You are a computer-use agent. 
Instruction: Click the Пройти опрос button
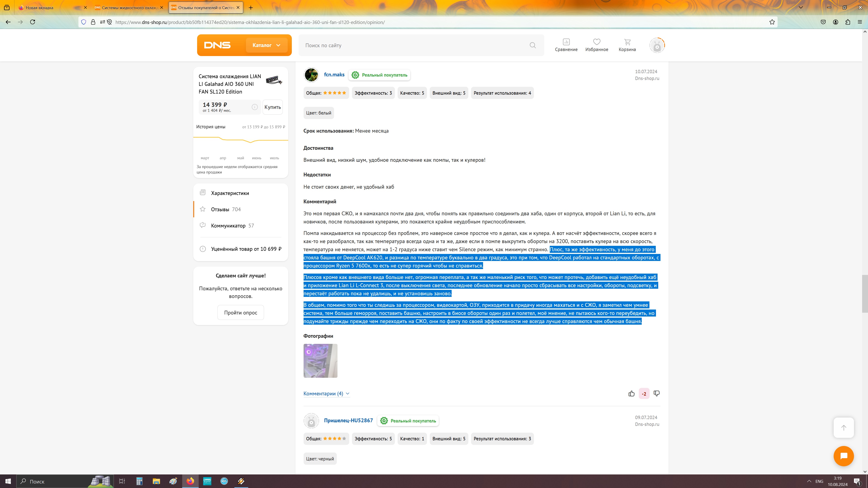point(240,312)
